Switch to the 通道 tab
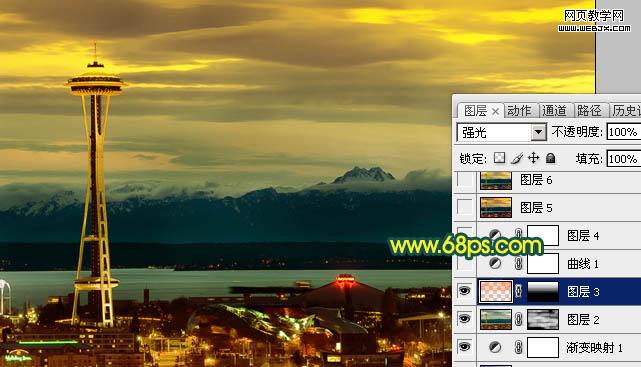 554,110
